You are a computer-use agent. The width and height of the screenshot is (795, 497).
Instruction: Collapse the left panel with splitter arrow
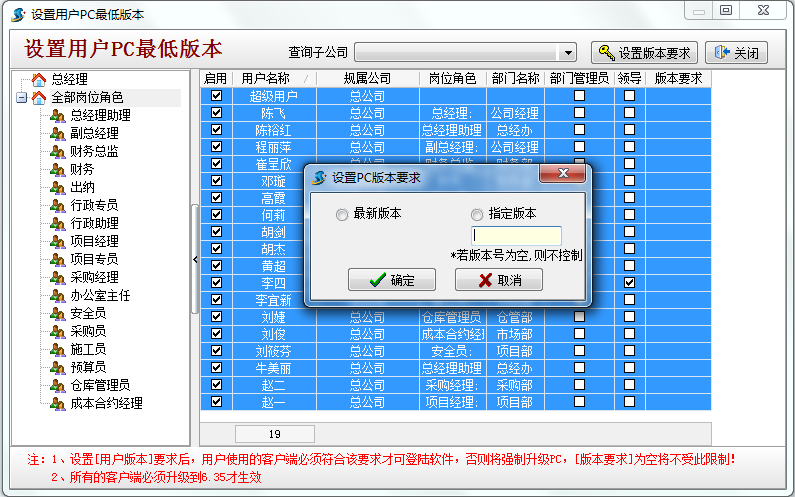tap(194, 260)
